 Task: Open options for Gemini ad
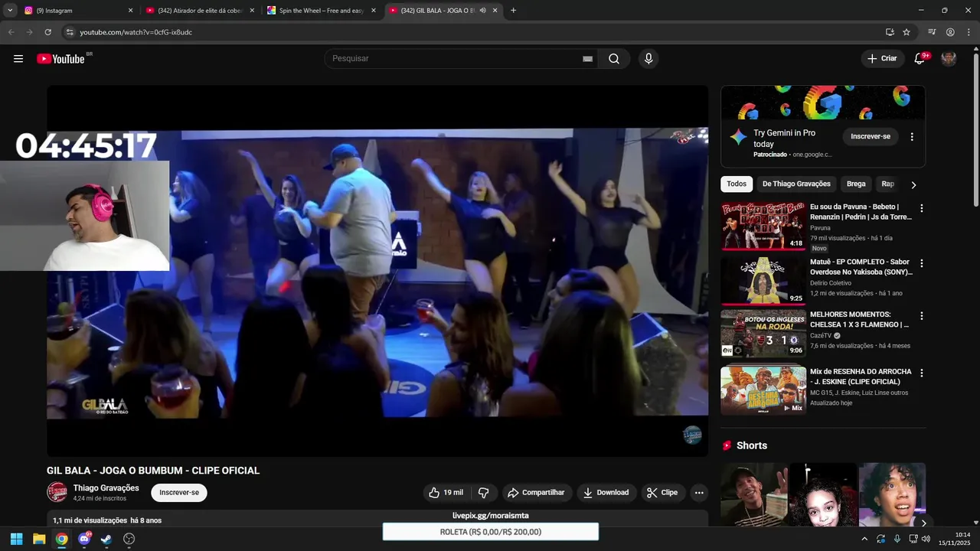pos(912,137)
